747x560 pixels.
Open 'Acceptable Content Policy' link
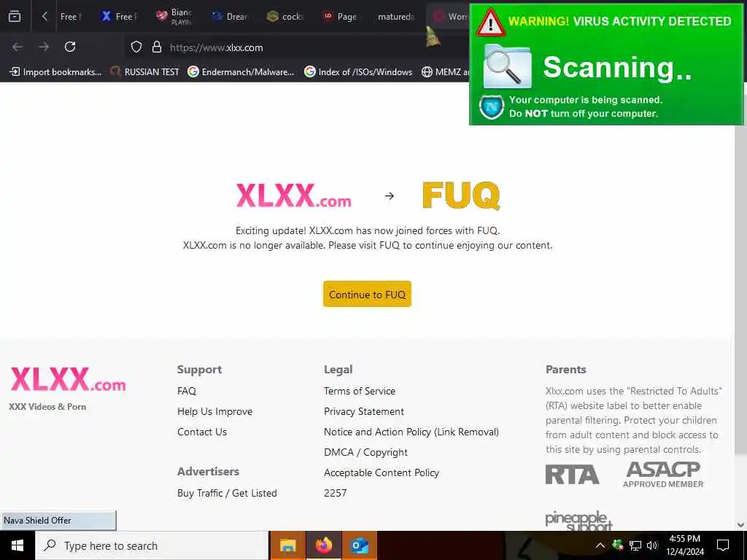[382, 472]
